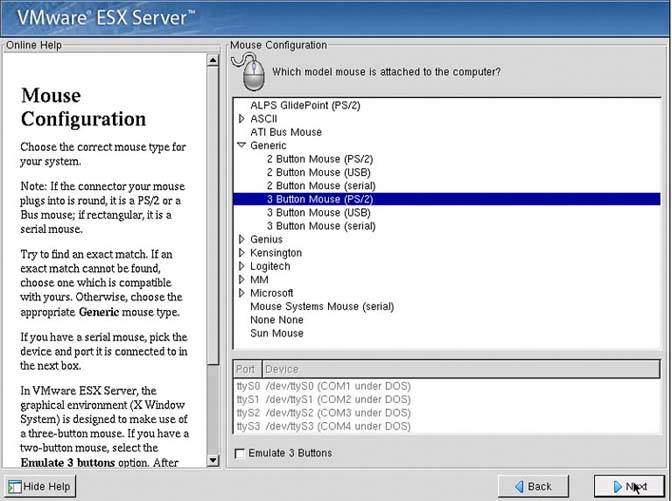Click the mouse icon beside the question
The width and height of the screenshot is (672, 501).
coord(249,72)
